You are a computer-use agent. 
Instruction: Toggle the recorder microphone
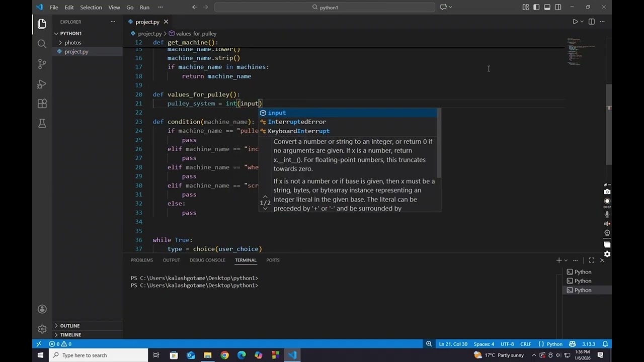607,214
